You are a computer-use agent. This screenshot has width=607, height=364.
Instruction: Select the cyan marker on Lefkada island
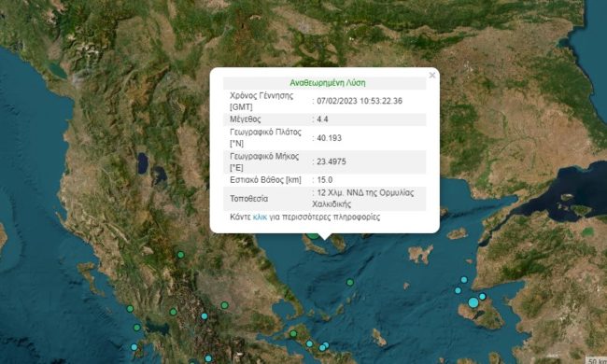[134, 347]
